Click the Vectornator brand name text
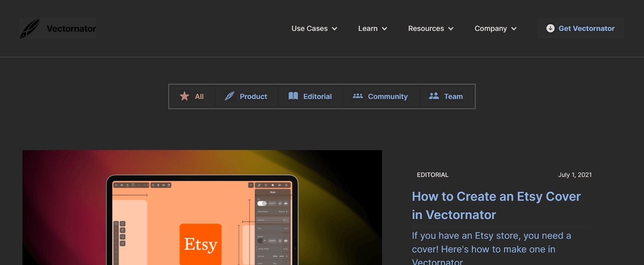Viewport: 644px width, 265px height. 71,29
